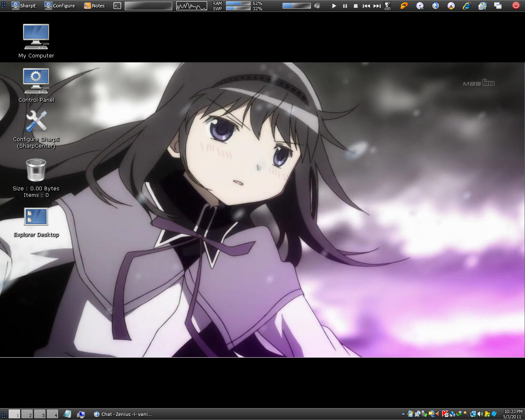The image size is (525, 420).
Task: Launch the disc burning flame shortcut
Action: point(451,6)
